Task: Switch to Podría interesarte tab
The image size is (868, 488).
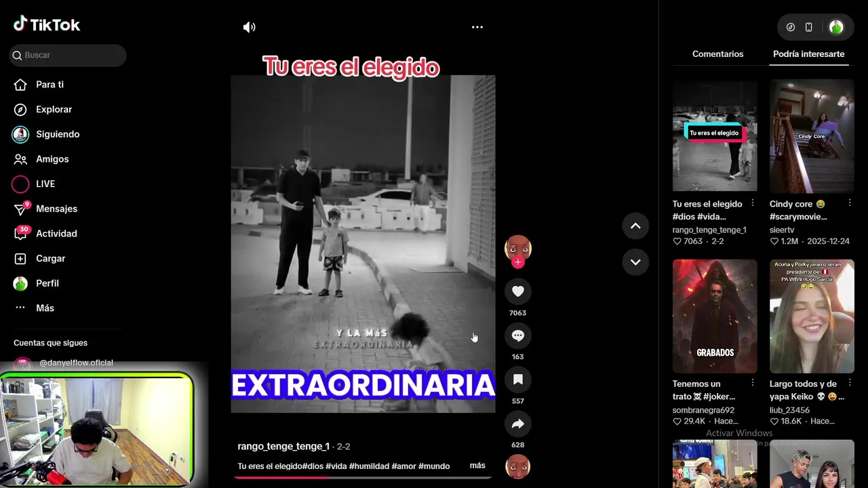Action: [808, 54]
